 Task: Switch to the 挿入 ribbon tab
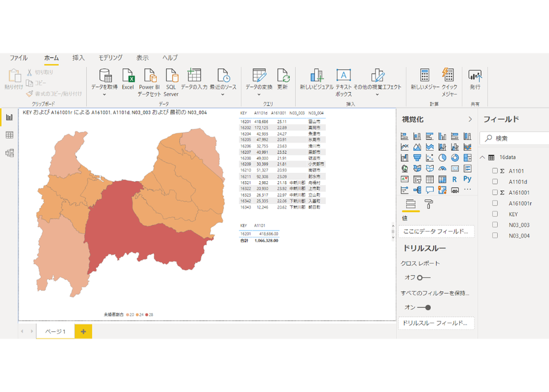[x=78, y=58]
